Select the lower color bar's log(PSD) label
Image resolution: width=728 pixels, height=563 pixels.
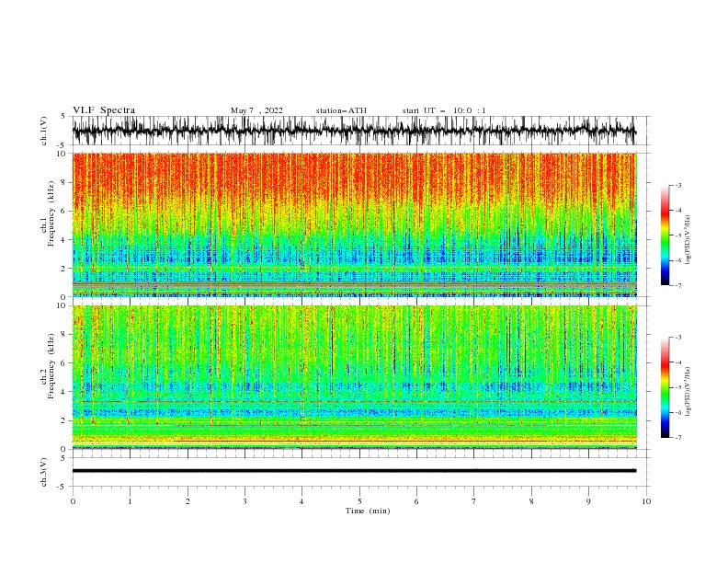pyautogui.click(x=688, y=392)
